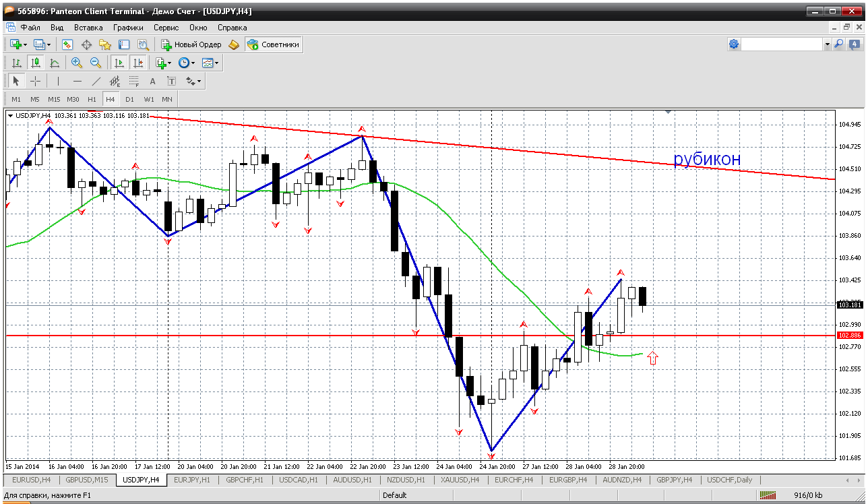Select the cursor arrow tool
Screen dimensions: 868x504
click(17, 81)
